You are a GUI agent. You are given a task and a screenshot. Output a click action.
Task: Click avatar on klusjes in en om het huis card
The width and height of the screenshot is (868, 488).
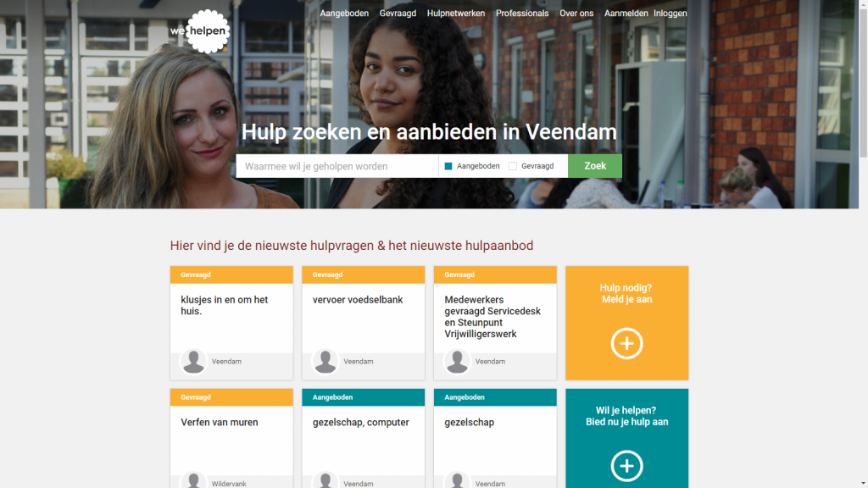tap(193, 361)
